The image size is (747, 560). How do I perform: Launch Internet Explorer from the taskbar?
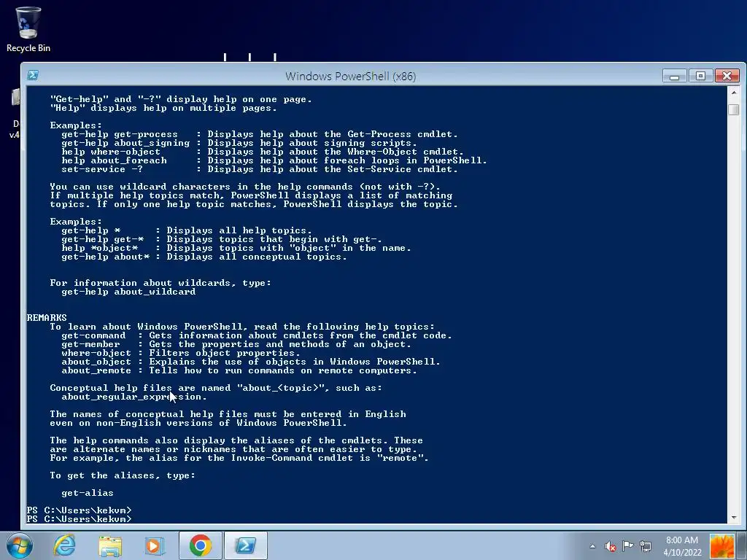(64, 545)
